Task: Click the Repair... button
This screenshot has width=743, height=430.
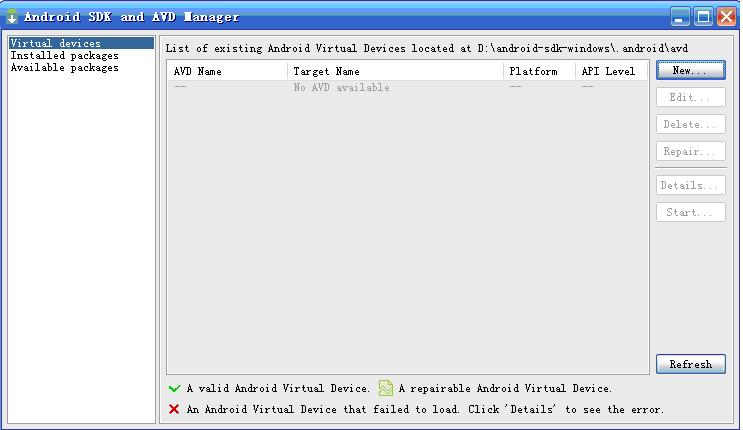Action: 690,151
